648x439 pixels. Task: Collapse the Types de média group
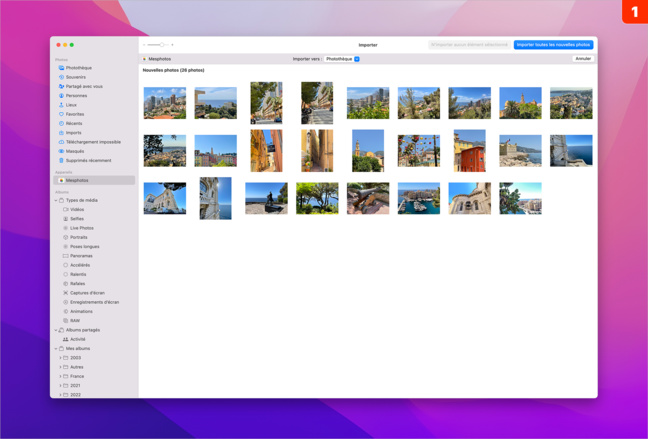(x=56, y=200)
